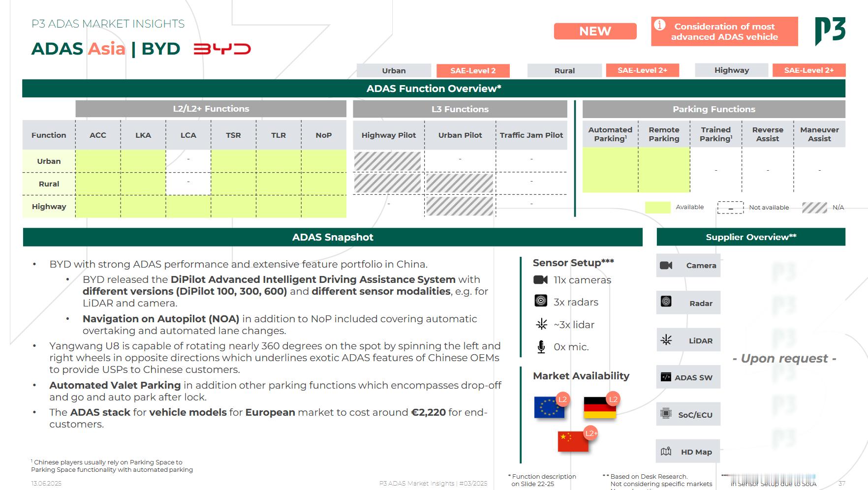Viewport: 868px width, 490px height.
Task: Click the P3 logo in top corner
Action: 830,31
